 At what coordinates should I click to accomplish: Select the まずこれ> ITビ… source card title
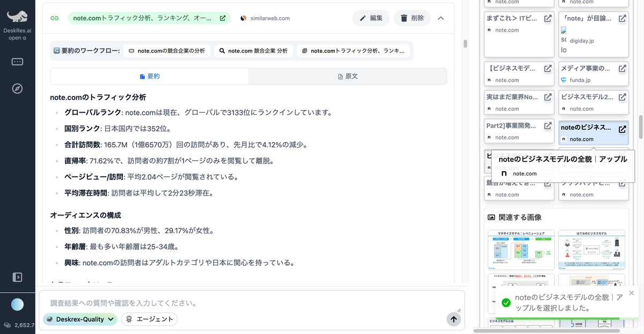(x=511, y=18)
